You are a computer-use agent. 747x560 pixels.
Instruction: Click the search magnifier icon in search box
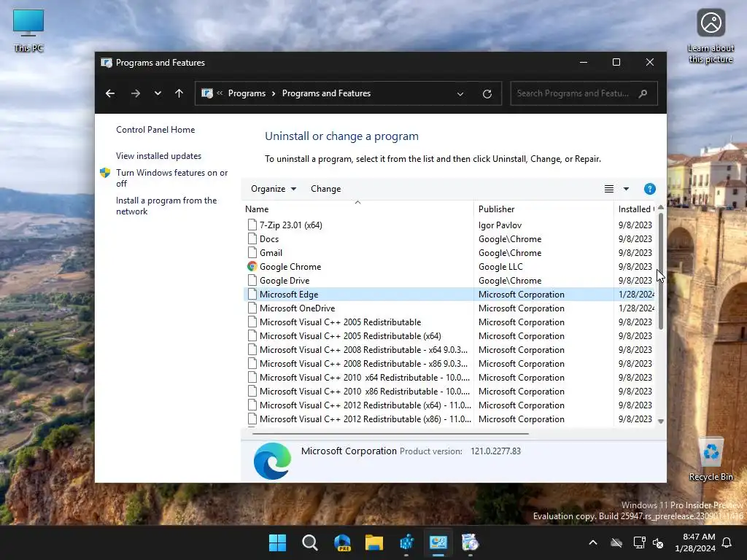(643, 93)
